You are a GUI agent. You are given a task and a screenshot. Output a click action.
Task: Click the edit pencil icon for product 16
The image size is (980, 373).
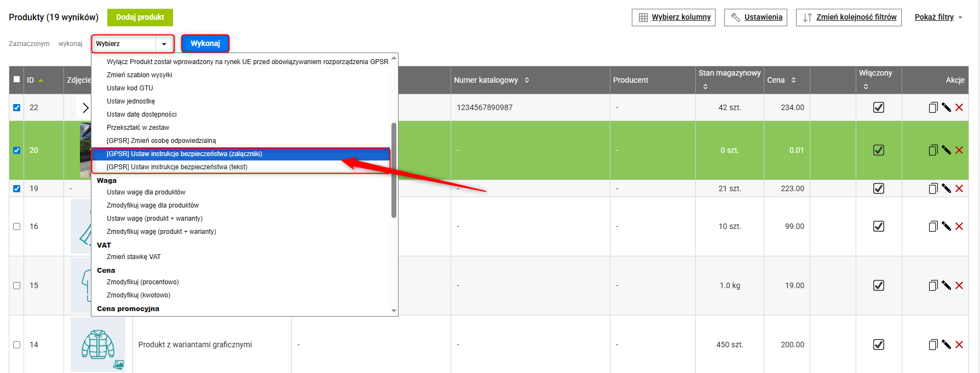(946, 226)
